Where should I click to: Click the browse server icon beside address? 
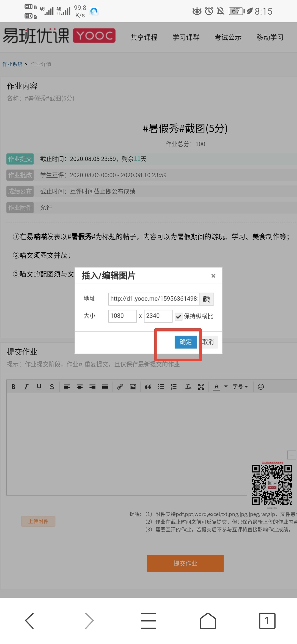point(206,299)
